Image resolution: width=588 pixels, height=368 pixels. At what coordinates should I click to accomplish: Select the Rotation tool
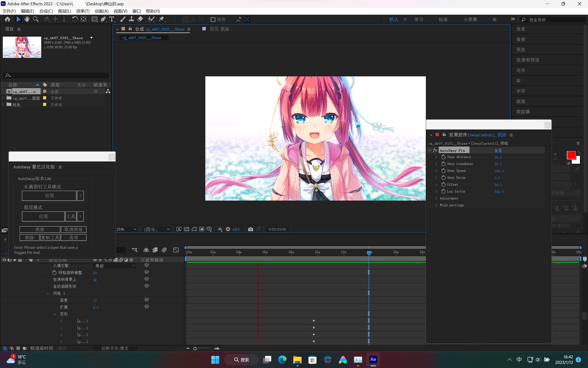[x=75, y=19]
